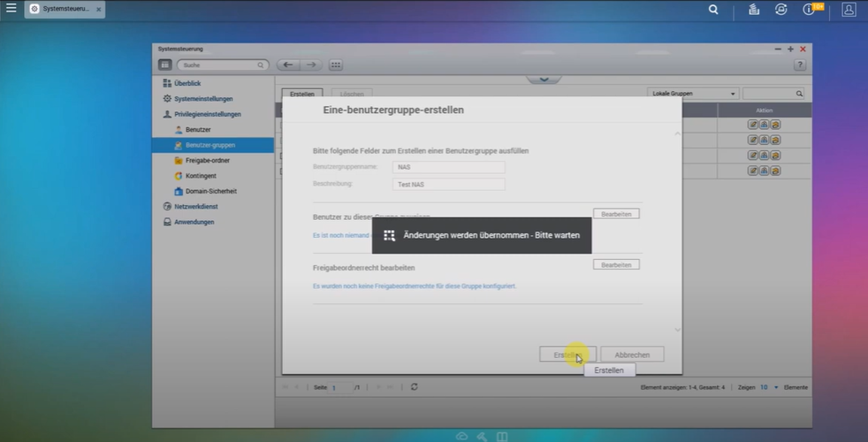Click the Abbrechen button in dialog
This screenshot has height=442, width=868.
coord(632,354)
